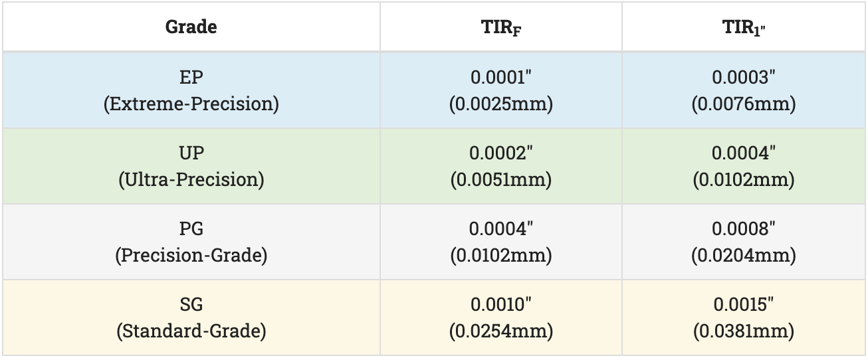868x360 pixels.
Task: Select the EP grade abbreviation
Action: coord(191,77)
